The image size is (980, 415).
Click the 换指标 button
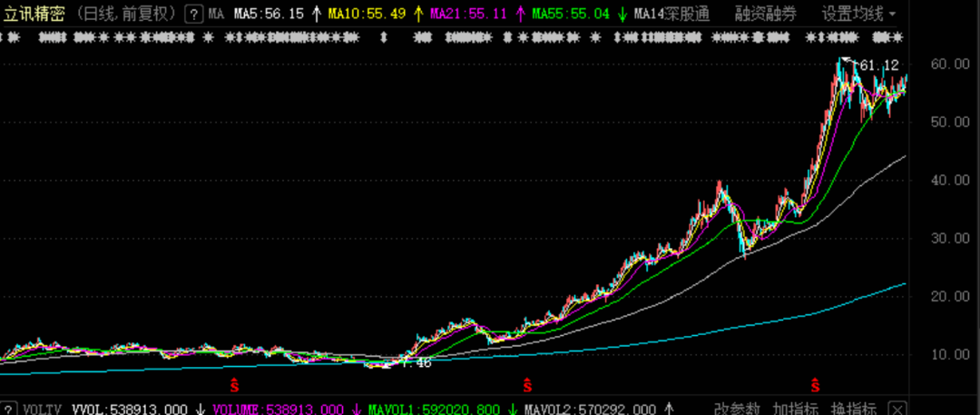[x=853, y=409]
